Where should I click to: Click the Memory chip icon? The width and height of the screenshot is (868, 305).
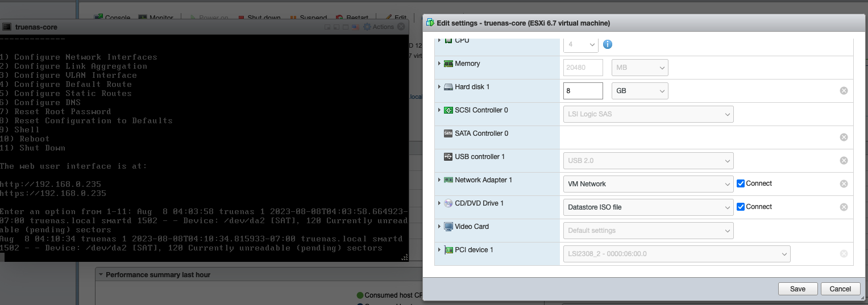coord(448,64)
